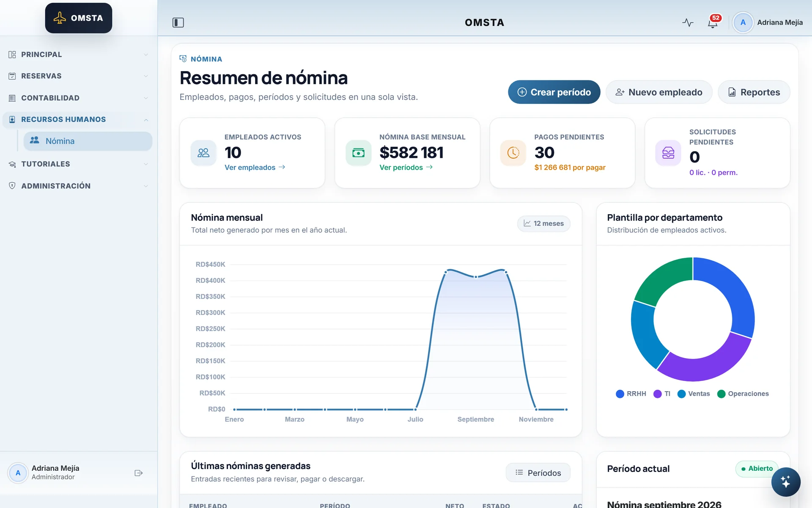The image size is (812, 508).
Task: Click the Nómina base mensual cash icon
Action: tap(358, 153)
